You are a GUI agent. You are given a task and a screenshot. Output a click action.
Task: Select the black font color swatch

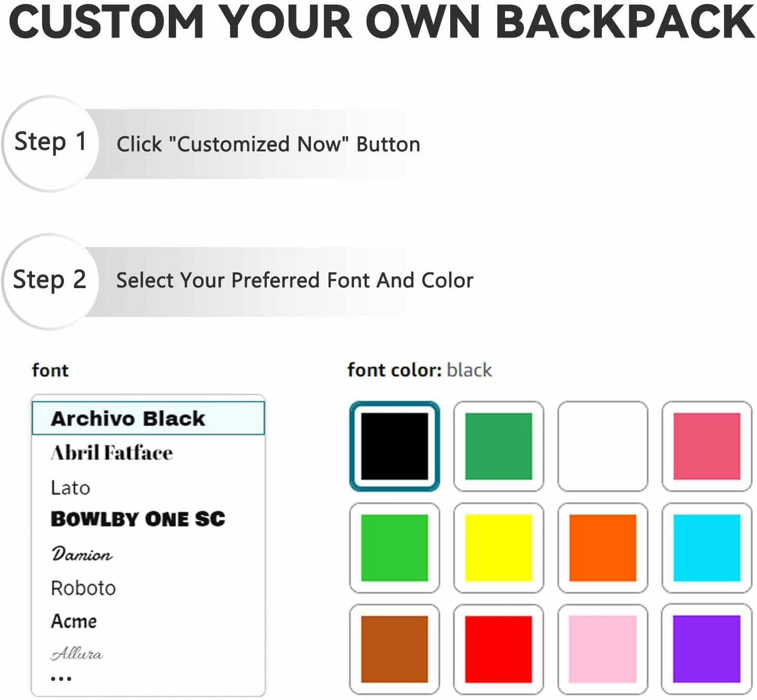click(394, 446)
